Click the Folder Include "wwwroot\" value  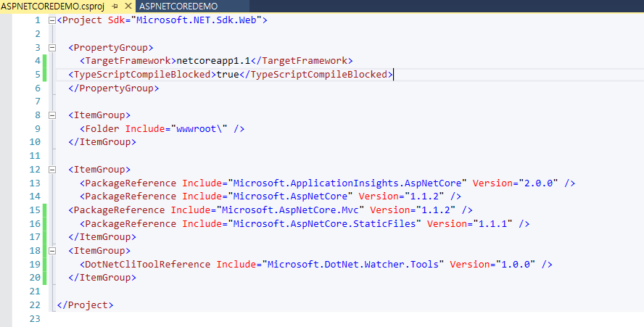tap(199, 128)
